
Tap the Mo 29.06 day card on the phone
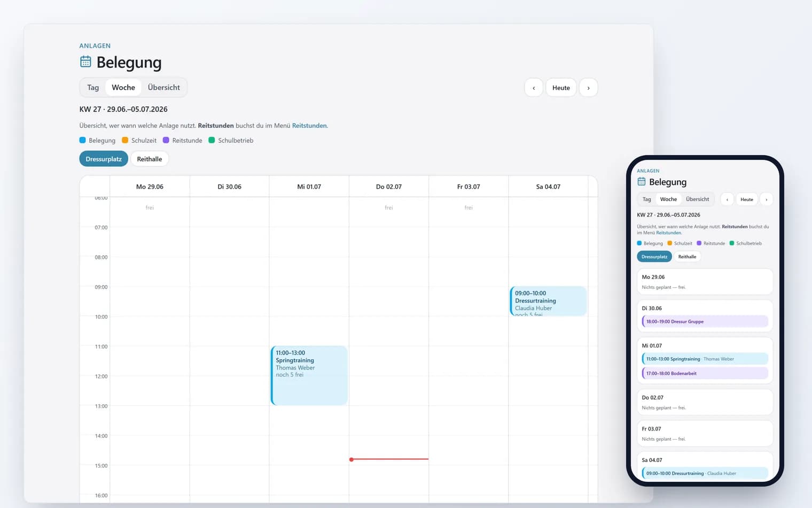[x=705, y=282]
